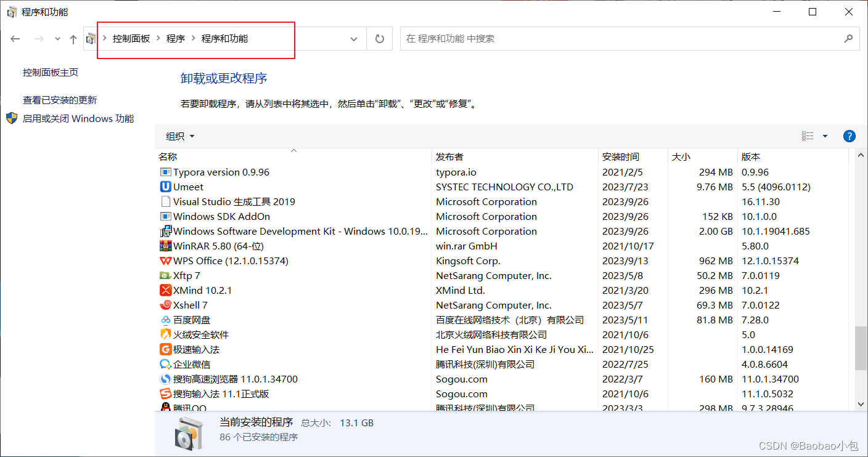The image size is (868, 457).
Task: Sort list by 名称 column
Action: (293, 156)
